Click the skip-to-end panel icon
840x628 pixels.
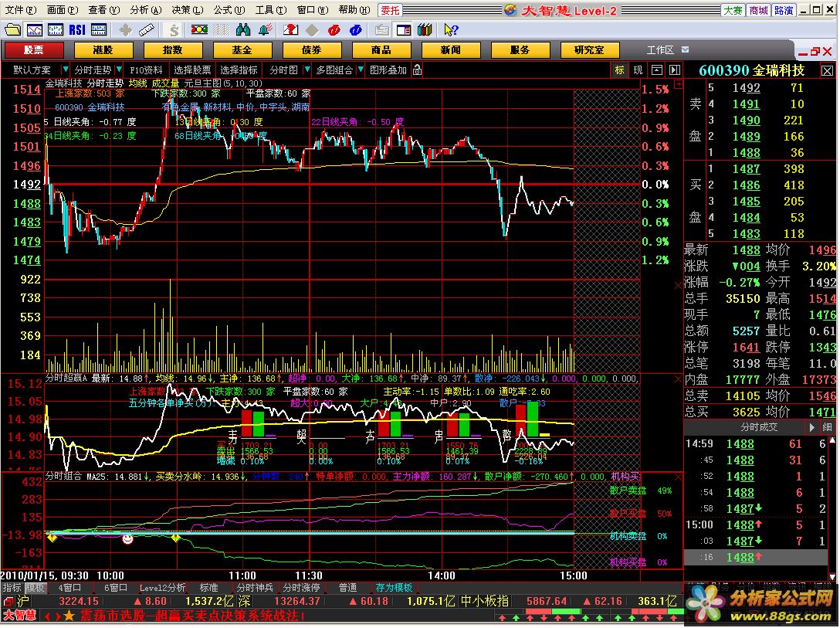coord(675,70)
